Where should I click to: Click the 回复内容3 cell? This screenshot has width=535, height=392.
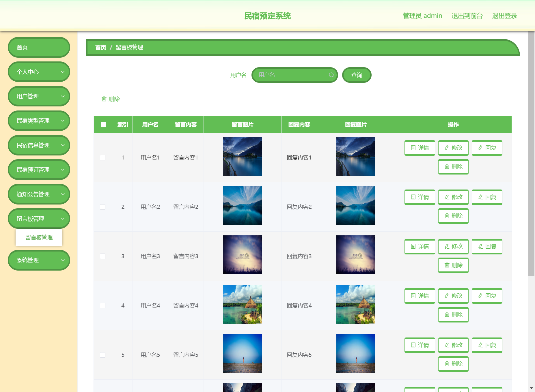(299, 256)
